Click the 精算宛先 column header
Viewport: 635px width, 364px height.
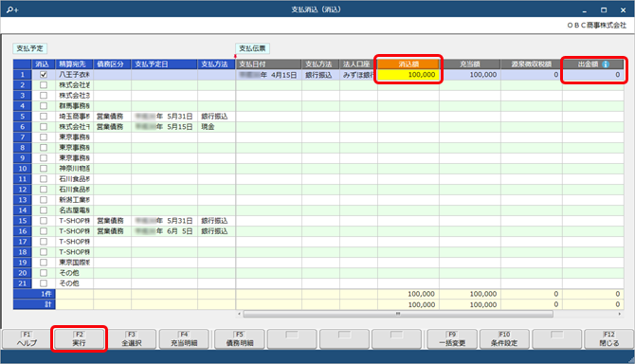[x=74, y=64]
